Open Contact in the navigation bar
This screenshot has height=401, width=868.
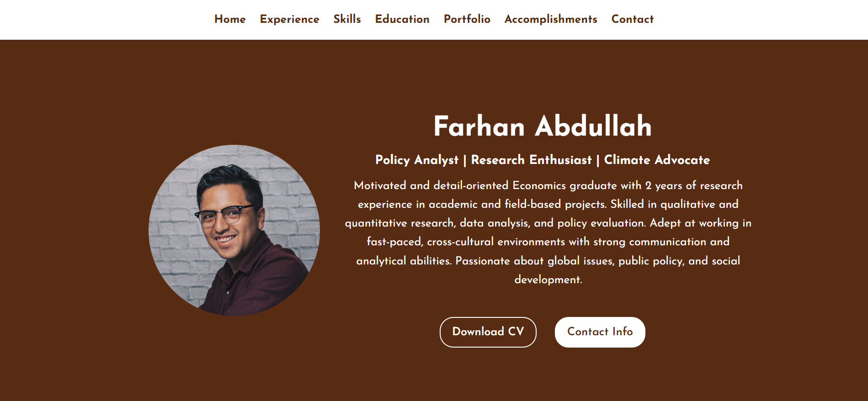pos(633,19)
